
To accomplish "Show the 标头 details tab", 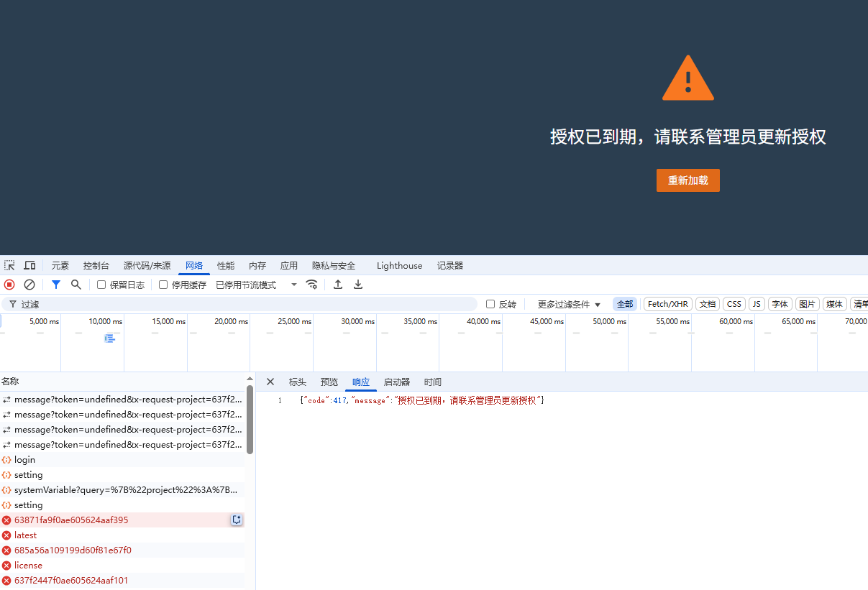I will [298, 382].
